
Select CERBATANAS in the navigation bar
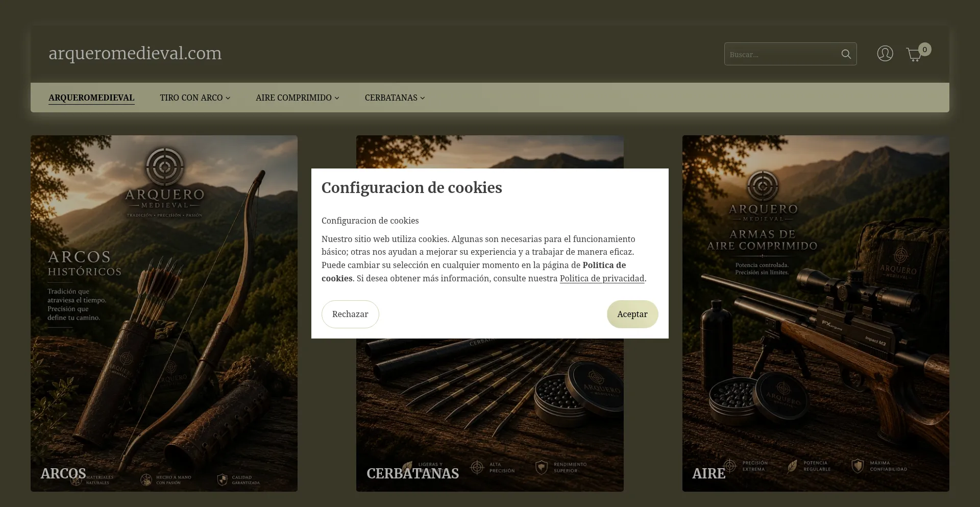[391, 98]
